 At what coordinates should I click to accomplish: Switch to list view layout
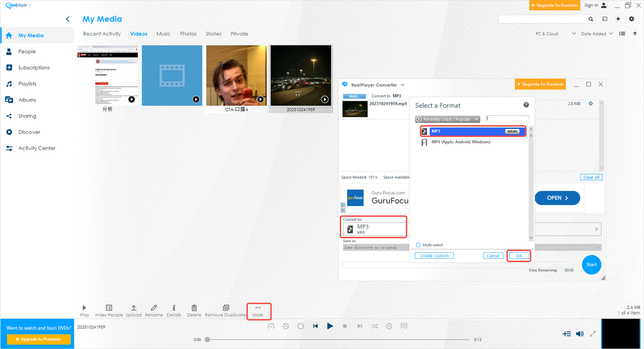point(622,34)
